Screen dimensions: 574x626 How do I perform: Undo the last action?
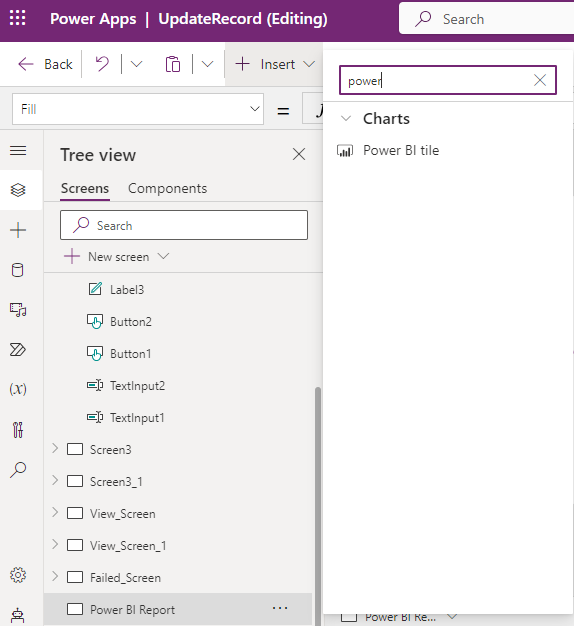coord(102,64)
